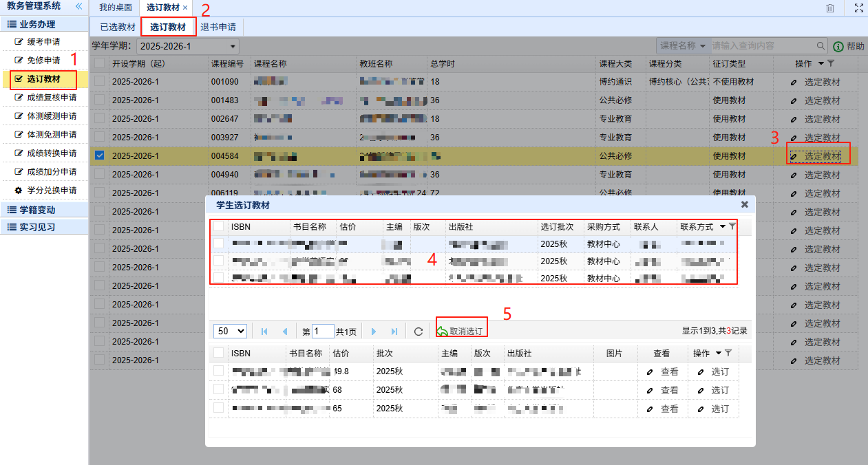Open the 课程名称 search field dropdown
Viewport: 868px width, 465px height.
click(x=683, y=46)
